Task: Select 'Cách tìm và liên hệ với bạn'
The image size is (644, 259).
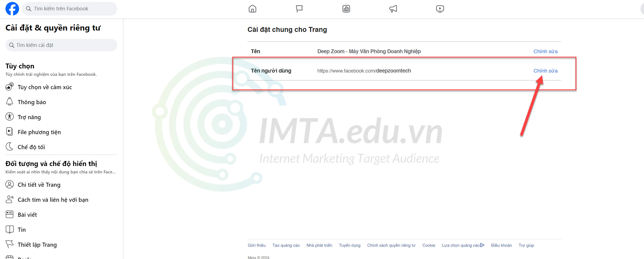Action: click(53, 200)
